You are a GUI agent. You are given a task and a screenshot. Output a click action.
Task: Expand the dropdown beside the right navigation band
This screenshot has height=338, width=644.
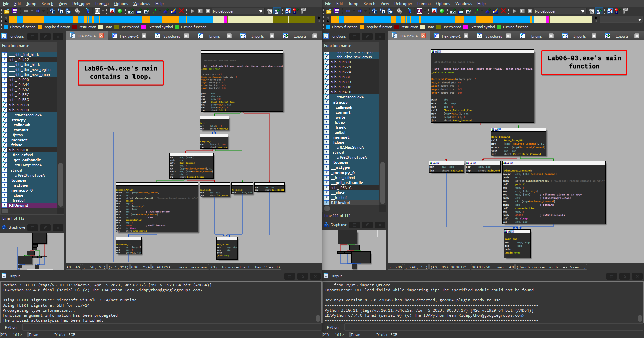[x=640, y=20]
